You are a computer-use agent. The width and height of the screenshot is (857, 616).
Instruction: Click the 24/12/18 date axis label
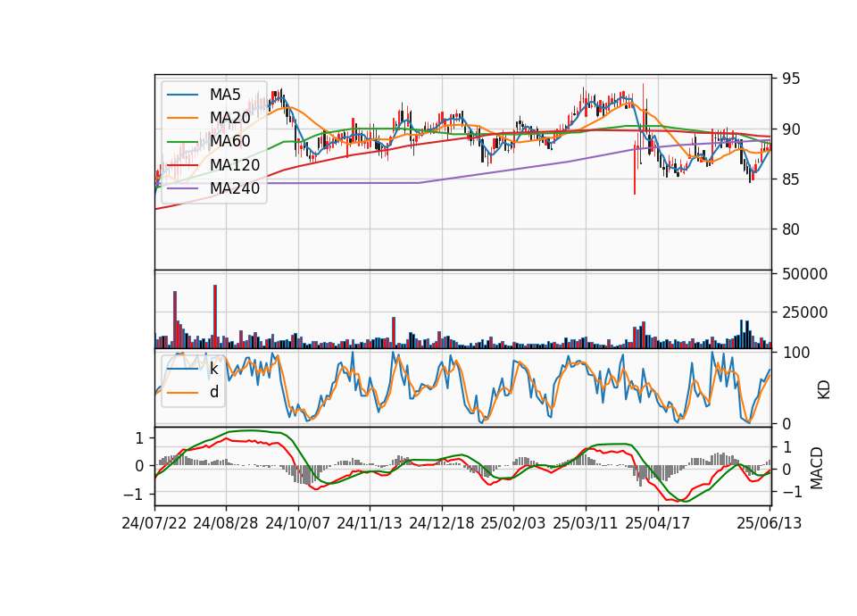point(442,523)
